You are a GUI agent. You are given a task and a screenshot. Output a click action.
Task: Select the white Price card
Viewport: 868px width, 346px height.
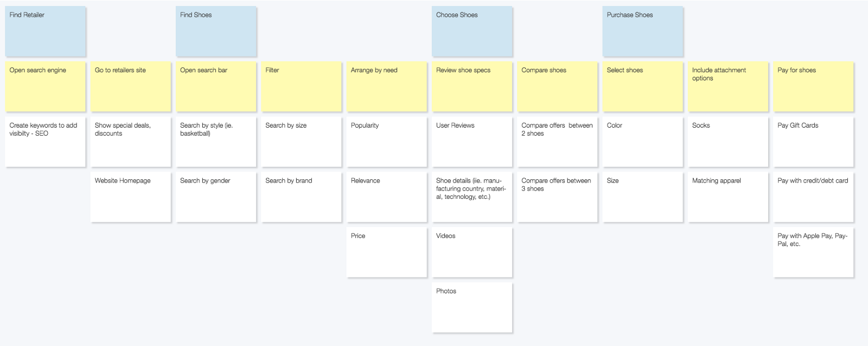[x=387, y=253]
